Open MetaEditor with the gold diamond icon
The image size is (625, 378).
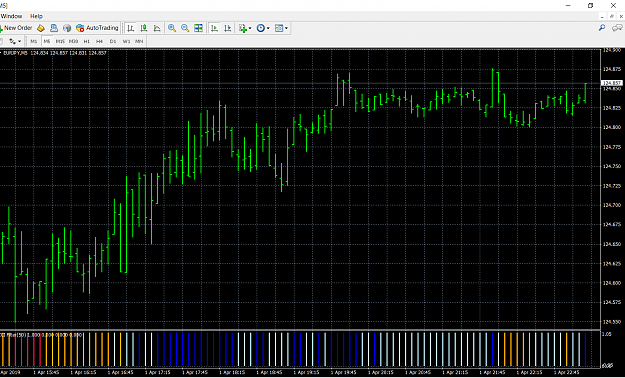pos(41,28)
